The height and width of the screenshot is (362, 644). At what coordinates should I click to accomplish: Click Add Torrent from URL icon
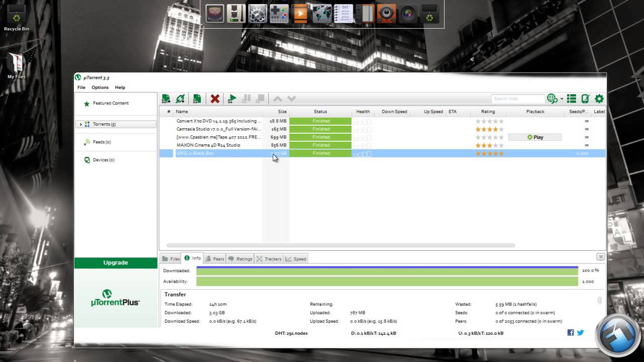pos(180,99)
